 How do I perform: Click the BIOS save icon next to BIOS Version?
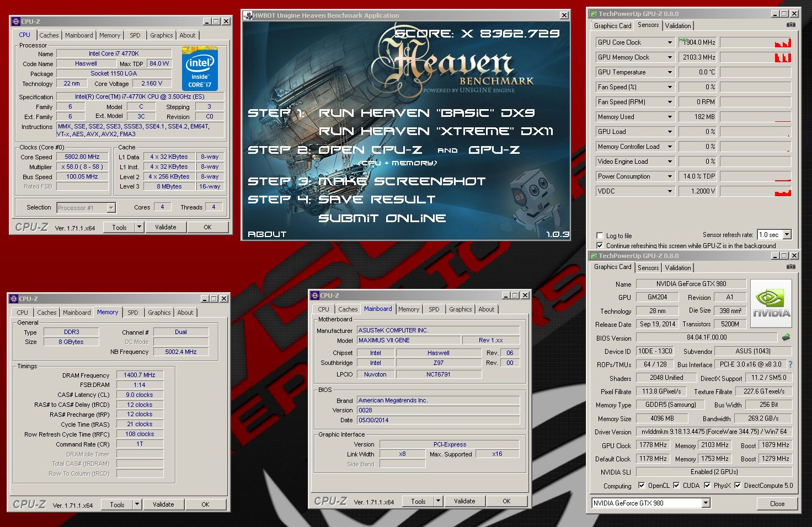786,337
